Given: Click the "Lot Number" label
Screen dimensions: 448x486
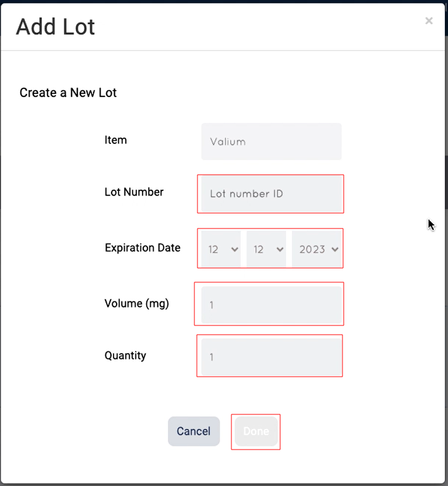Looking at the screenshot, I should tap(134, 192).
